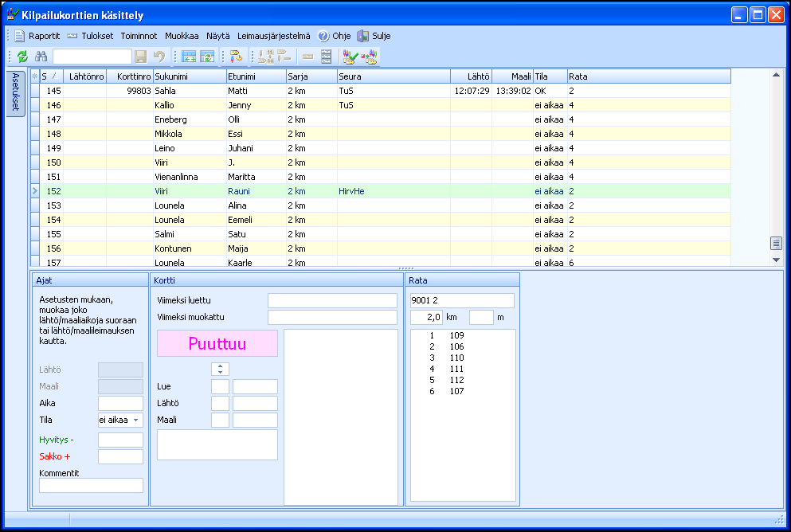Screen dimensions: 791x532
Task: Click the Viimeksi luettu field
Action: pos(332,300)
